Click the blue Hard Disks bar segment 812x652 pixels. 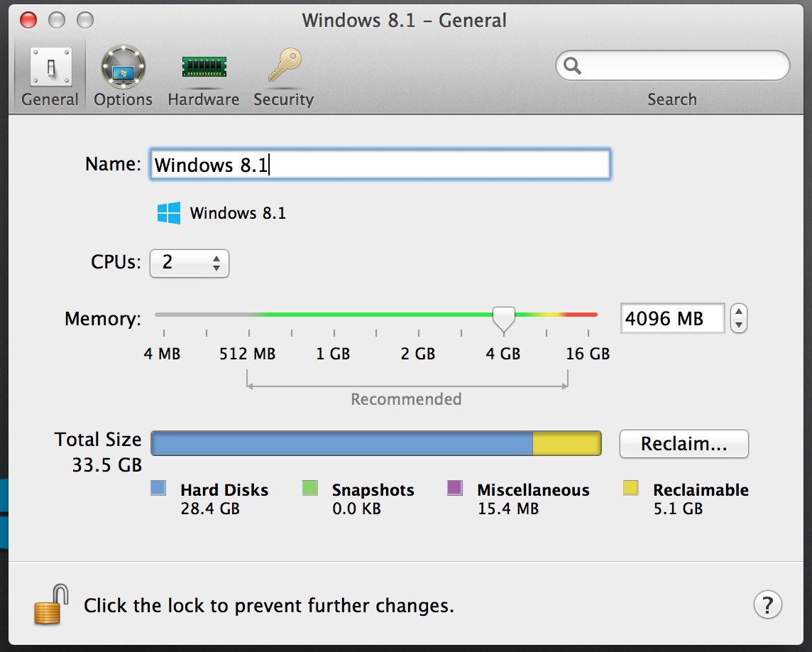(342, 444)
